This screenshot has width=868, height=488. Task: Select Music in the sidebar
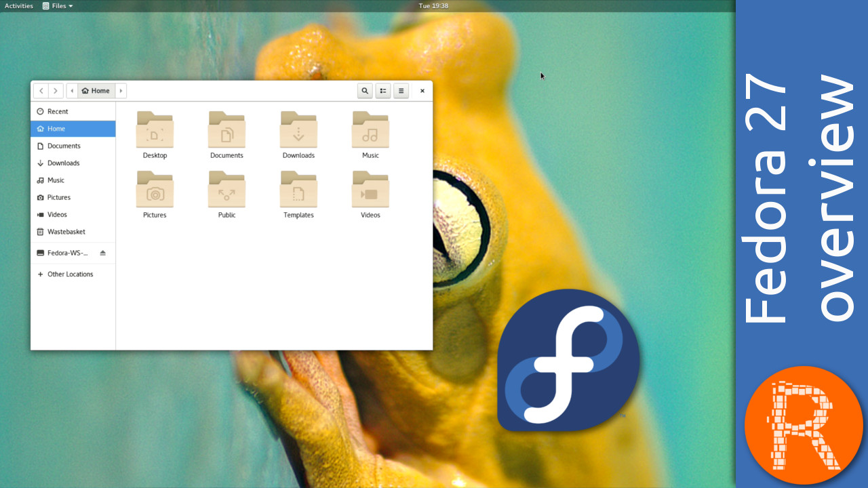point(73,180)
